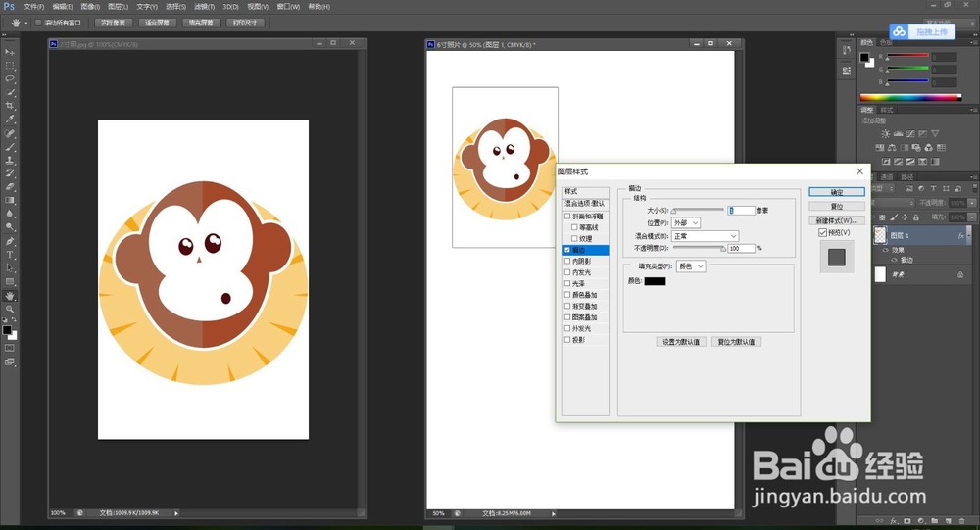Image resolution: width=980 pixels, height=530 pixels.
Task: Add Brightness/Contrast adjustment icon
Action: (886, 134)
